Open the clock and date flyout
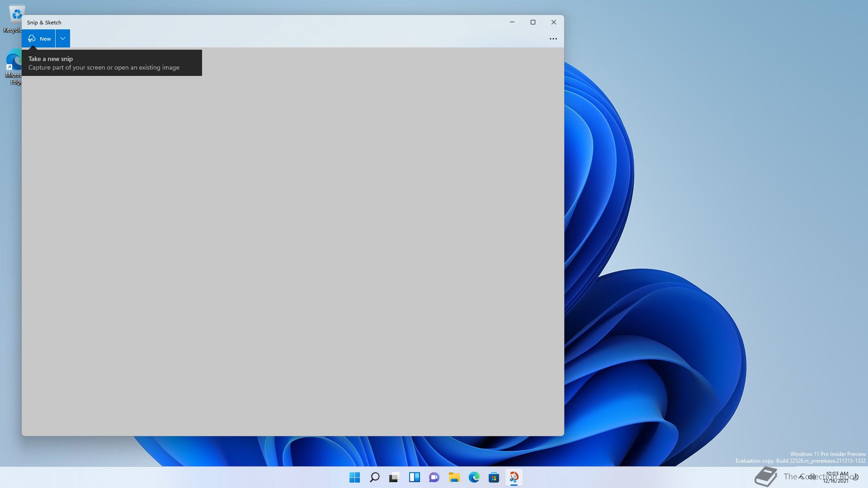 click(x=836, y=477)
